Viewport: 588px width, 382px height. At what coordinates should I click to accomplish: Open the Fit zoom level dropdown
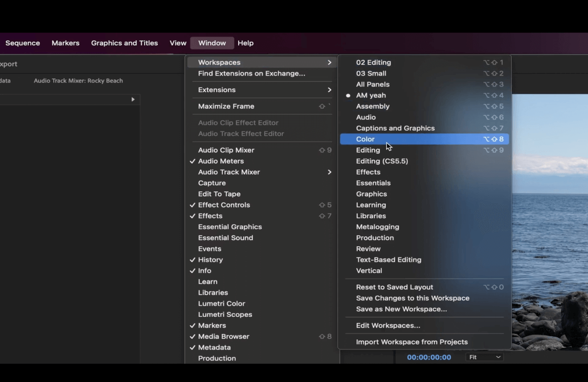tap(485, 357)
